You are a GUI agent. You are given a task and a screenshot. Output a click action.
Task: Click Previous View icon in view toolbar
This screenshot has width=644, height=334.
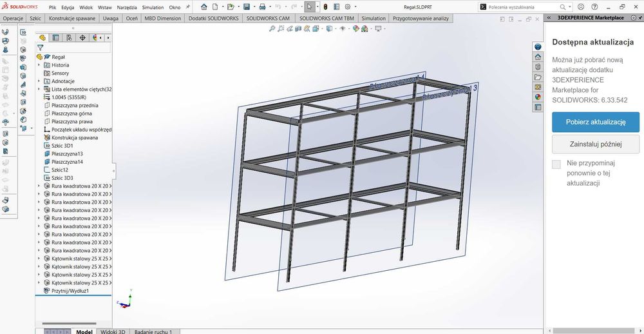(290, 28)
